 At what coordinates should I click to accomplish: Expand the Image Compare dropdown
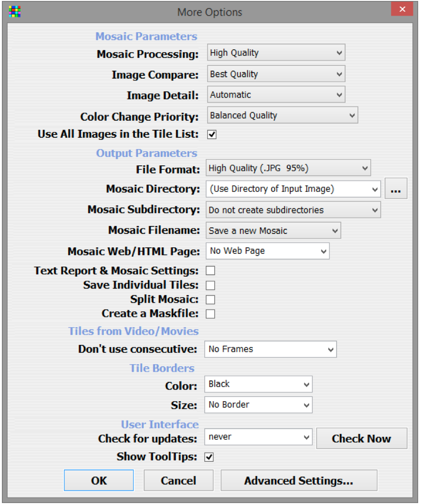[x=276, y=74]
